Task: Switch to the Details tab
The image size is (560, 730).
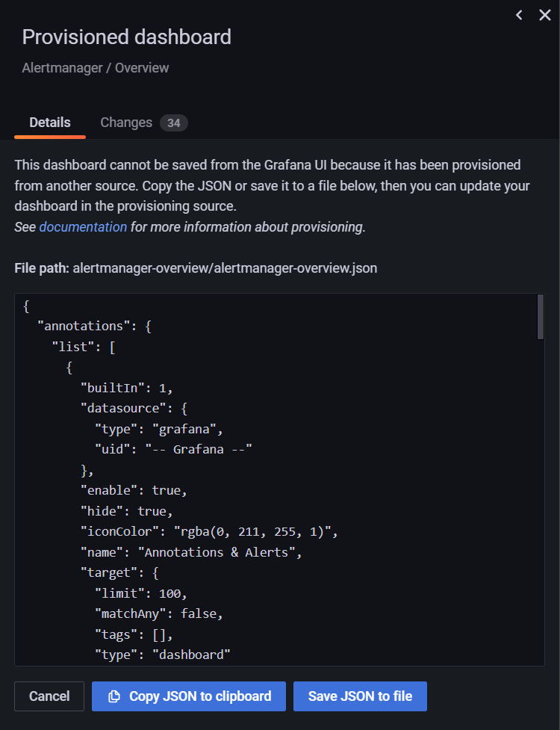Action: 50,123
